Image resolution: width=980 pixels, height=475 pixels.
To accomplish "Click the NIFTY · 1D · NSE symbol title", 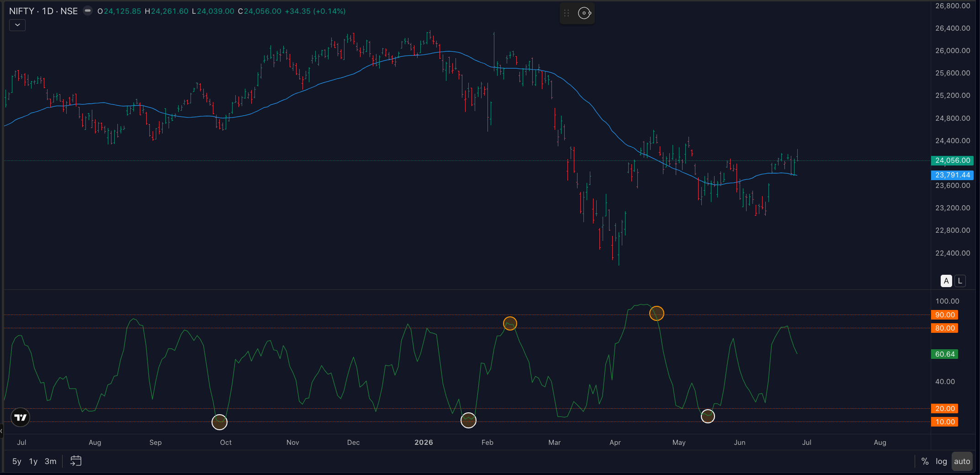I will [x=43, y=11].
